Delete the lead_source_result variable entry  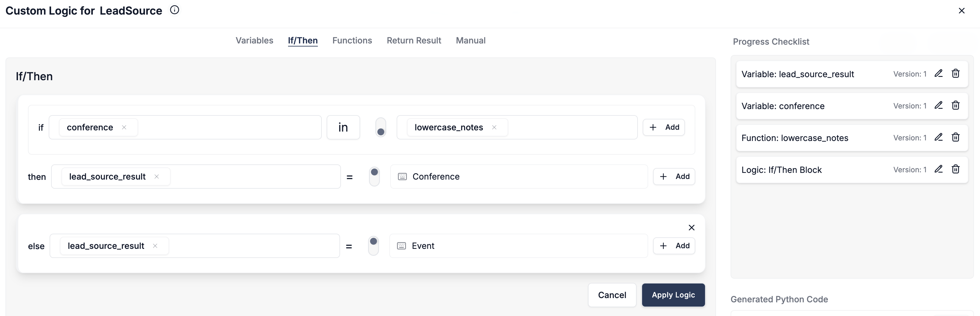955,74
